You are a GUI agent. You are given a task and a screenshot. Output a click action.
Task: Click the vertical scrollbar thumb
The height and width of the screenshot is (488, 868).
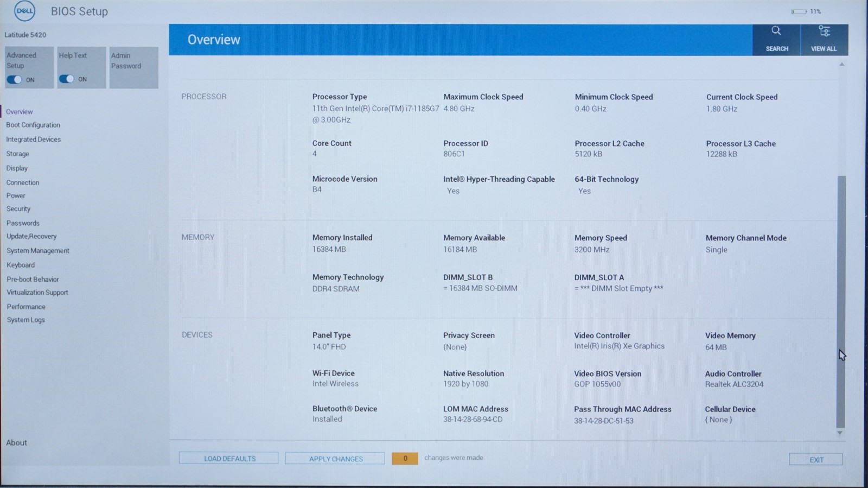point(841,301)
